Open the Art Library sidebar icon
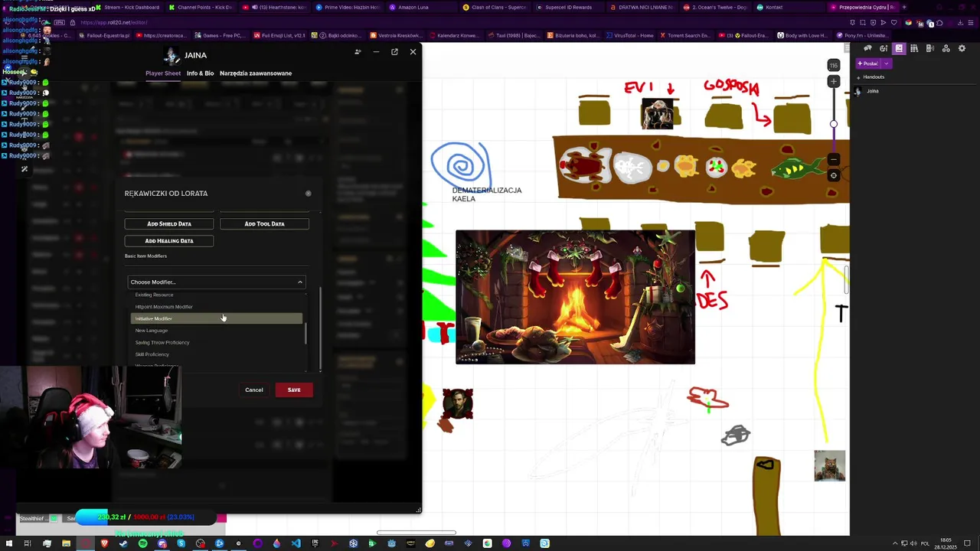980x551 pixels. [884, 48]
